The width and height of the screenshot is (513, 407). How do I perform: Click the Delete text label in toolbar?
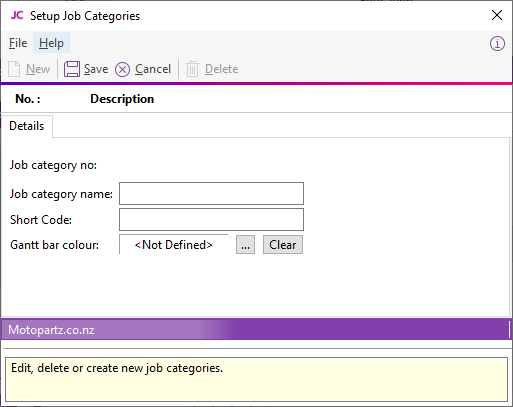pos(222,69)
